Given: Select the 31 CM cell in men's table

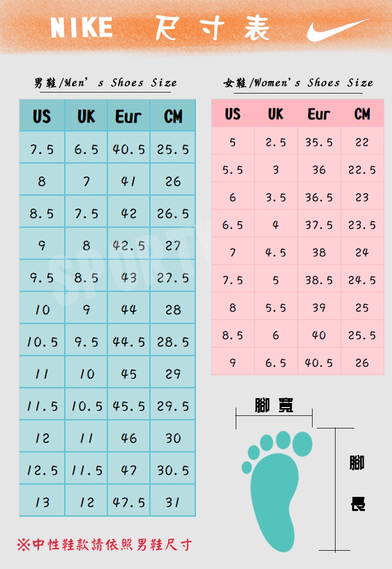Looking at the screenshot, I should [173, 502].
